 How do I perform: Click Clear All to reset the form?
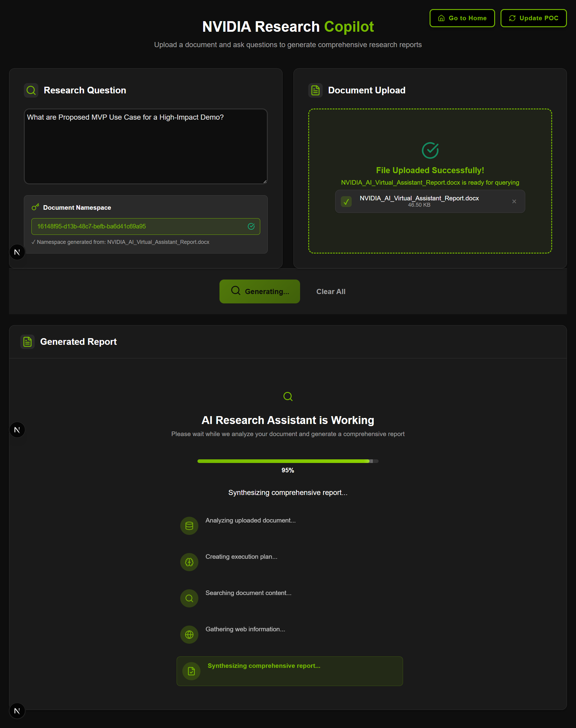click(x=331, y=291)
